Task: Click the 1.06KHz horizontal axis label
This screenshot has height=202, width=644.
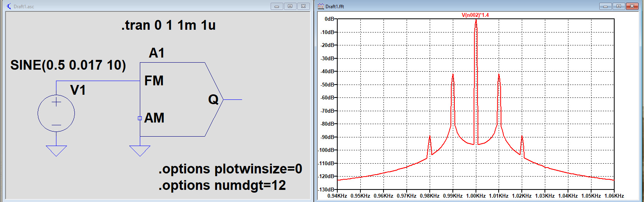Action: [614, 196]
